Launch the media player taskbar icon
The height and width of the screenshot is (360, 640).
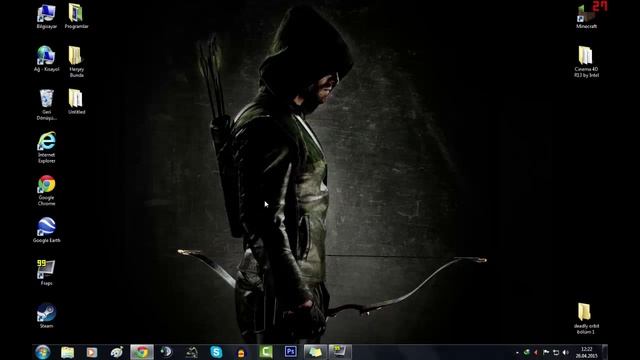pos(92,352)
